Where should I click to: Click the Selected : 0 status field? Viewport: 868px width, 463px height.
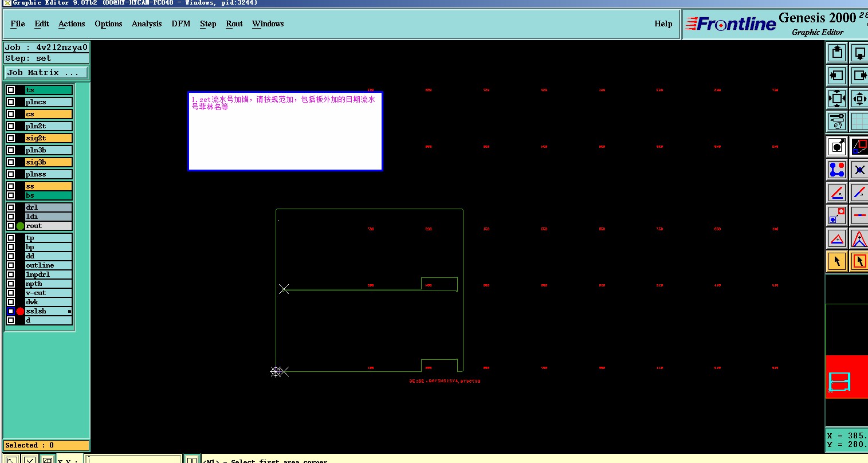(x=46, y=445)
